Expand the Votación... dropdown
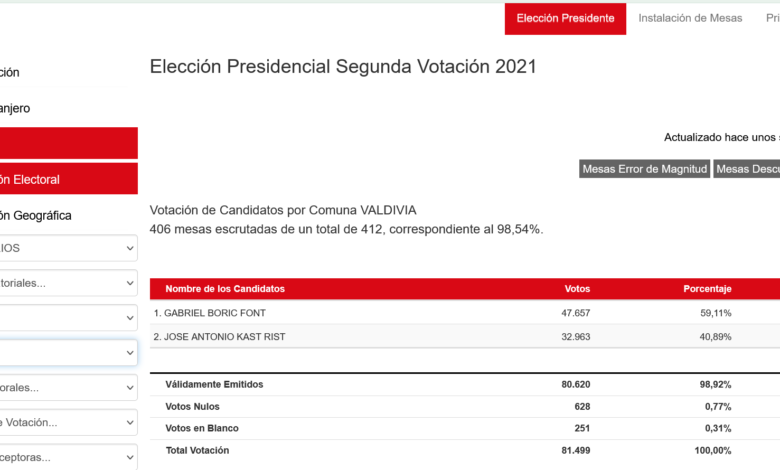The height and width of the screenshot is (470, 780). click(68, 423)
